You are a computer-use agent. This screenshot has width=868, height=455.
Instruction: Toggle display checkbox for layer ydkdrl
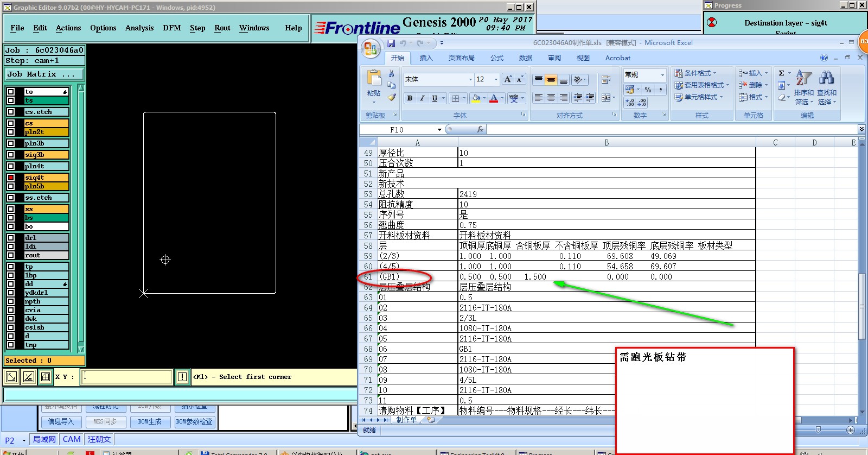[x=11, y=293]
